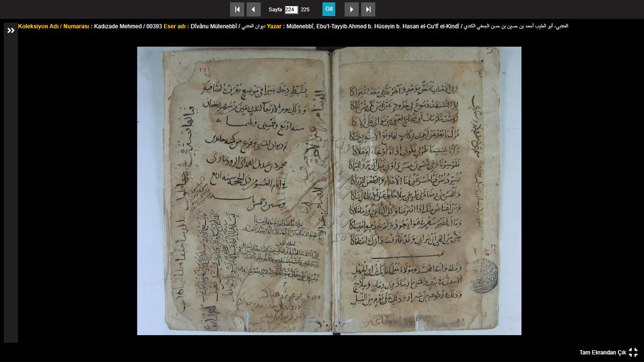Click the left page navigation arrow
Screen dimensions: 644x362
[253, 9]
